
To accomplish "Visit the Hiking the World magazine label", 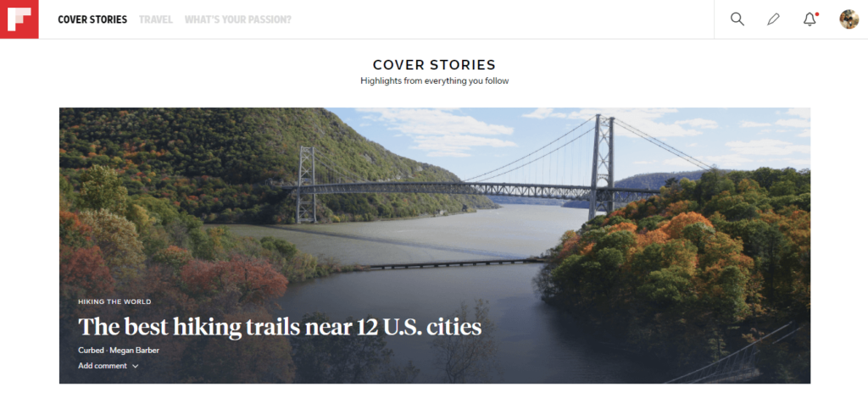I will [x=114, y=301].
